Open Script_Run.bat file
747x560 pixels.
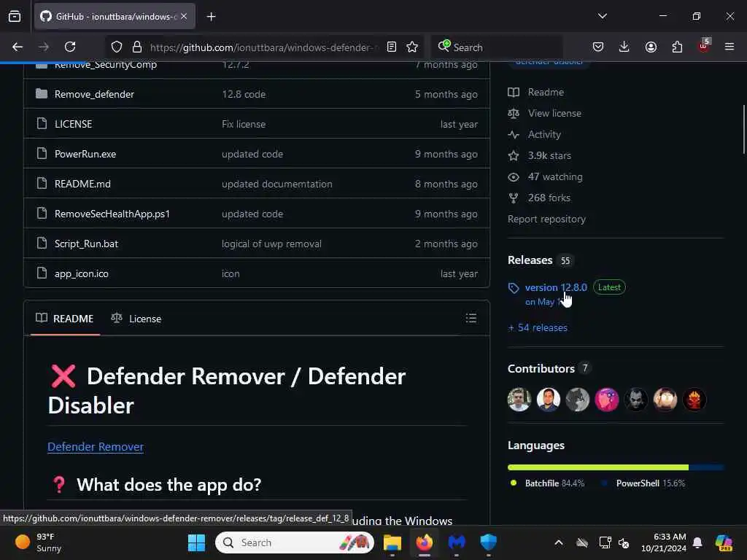pos(86,244)
